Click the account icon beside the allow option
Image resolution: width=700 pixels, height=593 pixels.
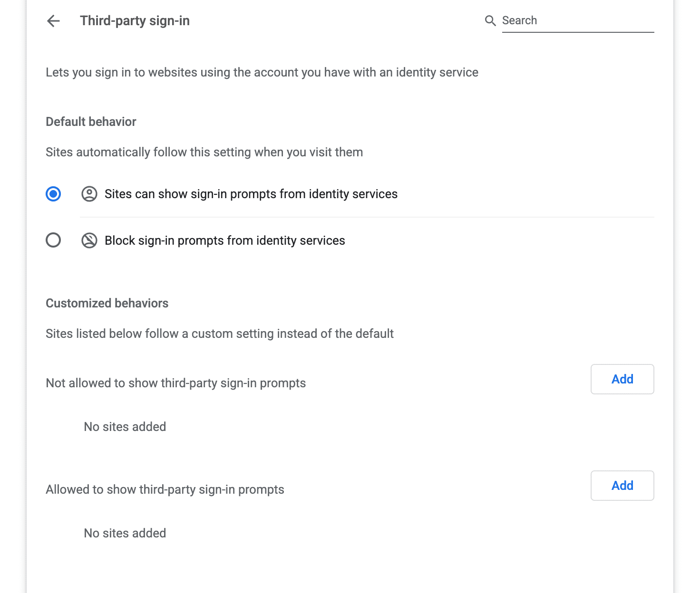89,194
